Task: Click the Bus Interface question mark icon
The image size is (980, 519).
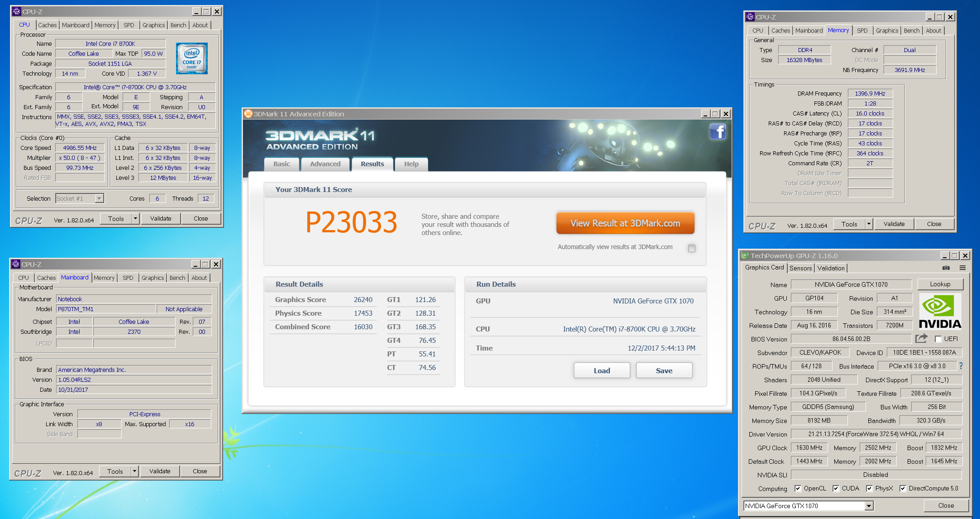Action: [961, 366]
